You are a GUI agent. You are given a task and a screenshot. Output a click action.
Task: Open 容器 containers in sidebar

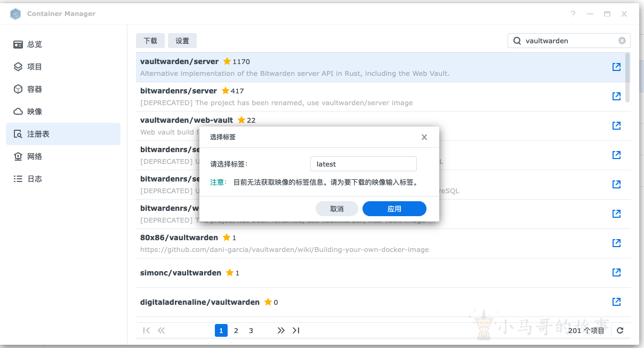tap(63, 89)
